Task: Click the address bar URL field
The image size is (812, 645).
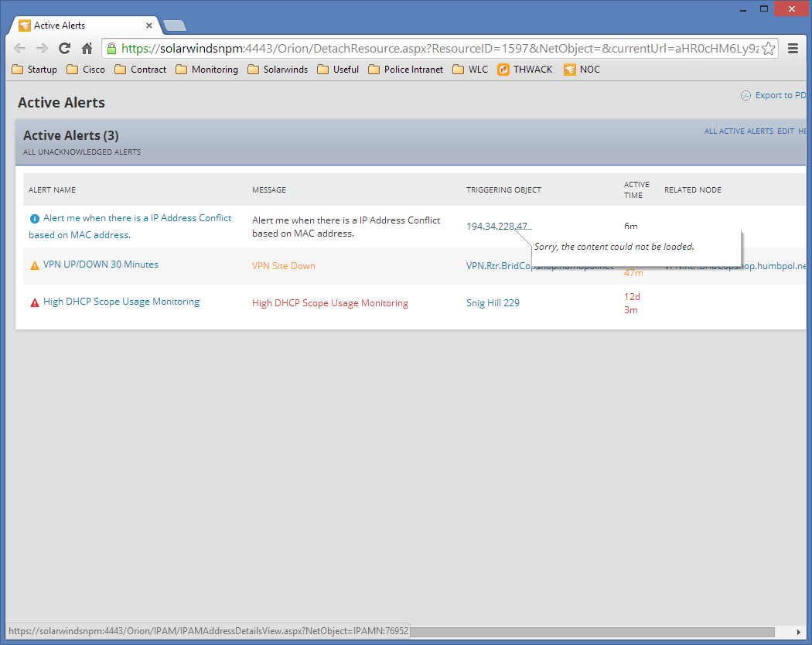Action: [x=439, y=48]
